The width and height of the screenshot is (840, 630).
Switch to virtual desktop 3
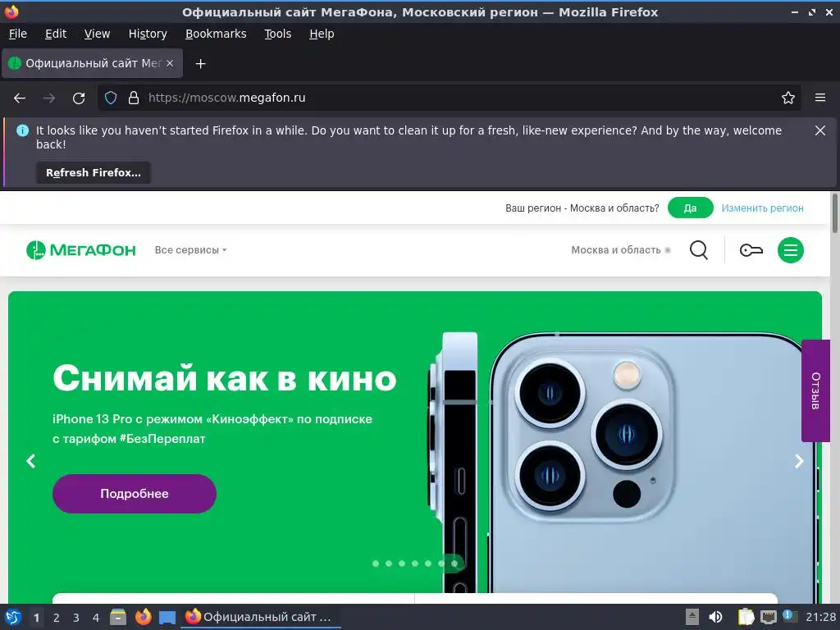(x=76, y=618)
